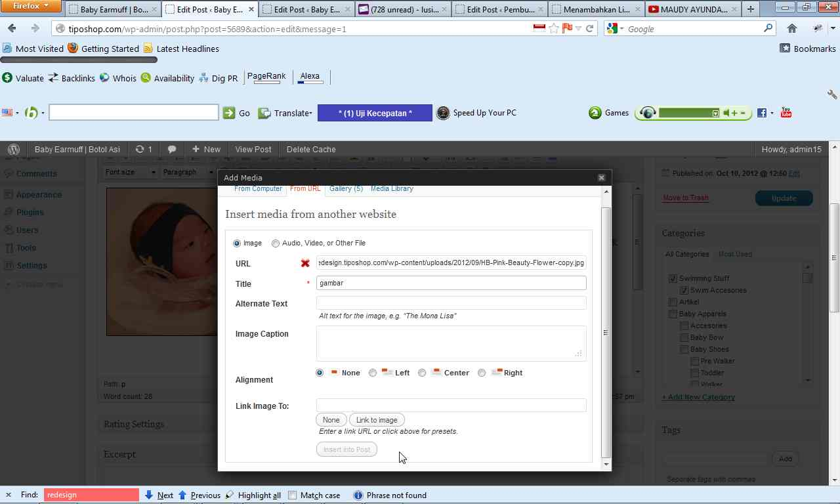
Task: Click the WordPress logo in admin bar
Action: click(x=14, y=149)
